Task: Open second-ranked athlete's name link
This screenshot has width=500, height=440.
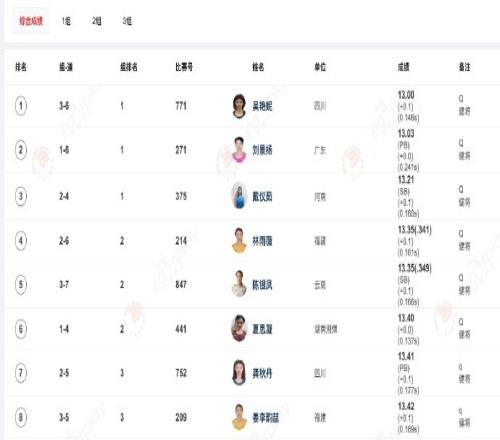Action: [262, 150]
